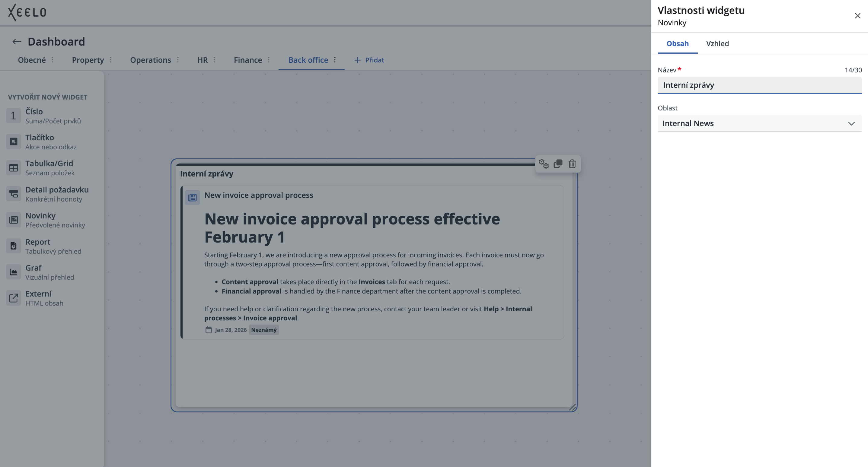Screen dimensions: 868x467
Task: Click the Externí widget label
Action: [x=38, y=294]
